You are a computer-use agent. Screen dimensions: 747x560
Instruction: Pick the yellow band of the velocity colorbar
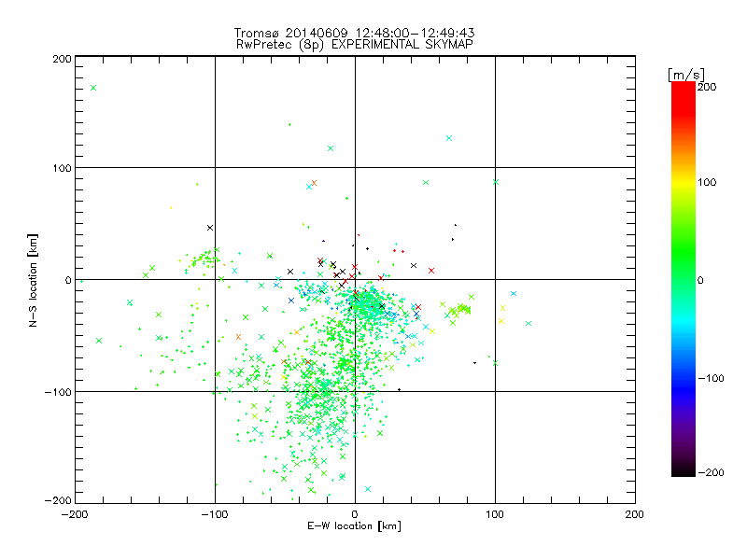coord(684,182)
